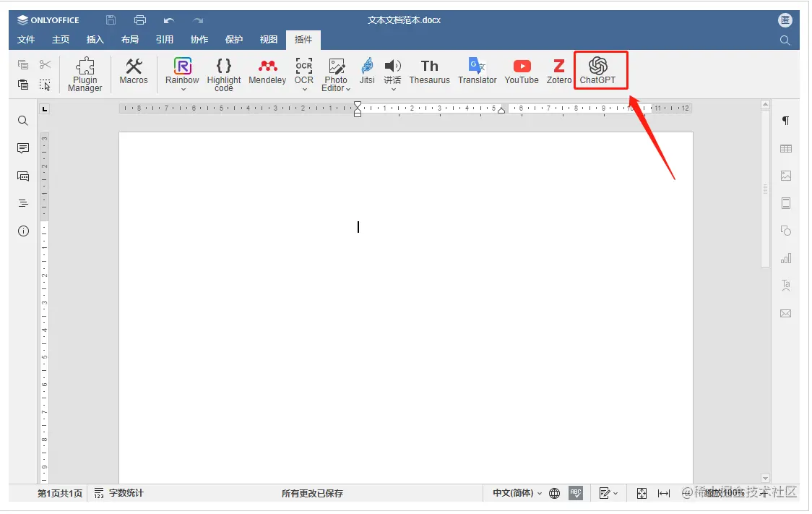812x514 pixels.
Task: Open the about info icon in sidebar
Action: click(x=23, y=231)
